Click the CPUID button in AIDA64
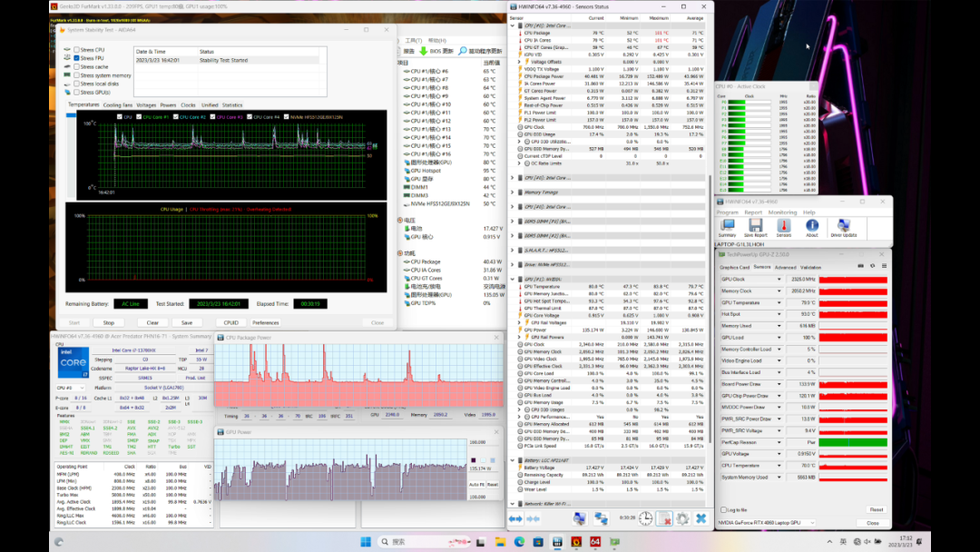980x552 pixels. click(230, 322)
